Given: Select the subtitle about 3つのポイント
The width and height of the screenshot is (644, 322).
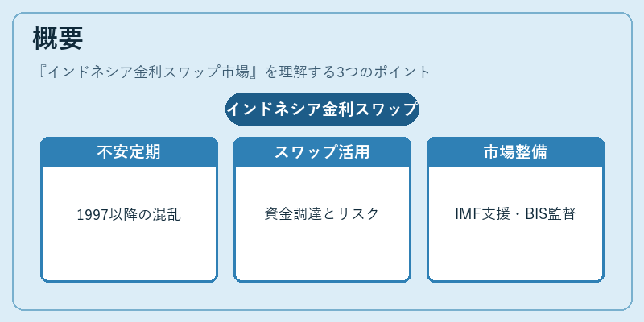Looking at the screenshot, I should 232,72.
